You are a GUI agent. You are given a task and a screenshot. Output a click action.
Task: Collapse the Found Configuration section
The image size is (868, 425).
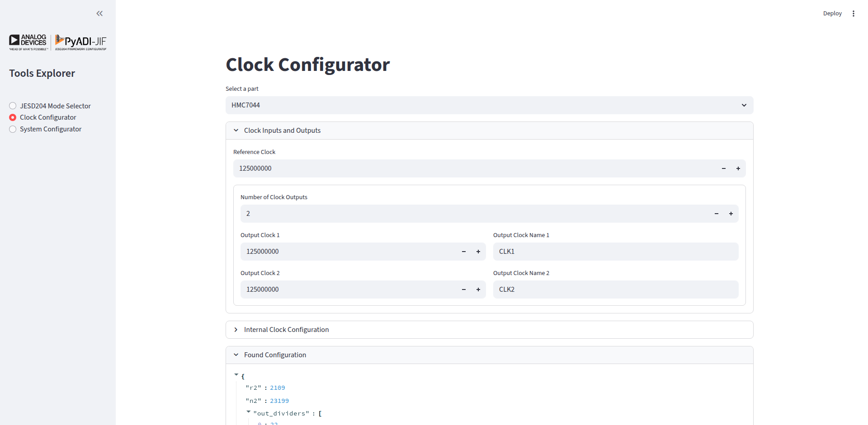point(236,355)
